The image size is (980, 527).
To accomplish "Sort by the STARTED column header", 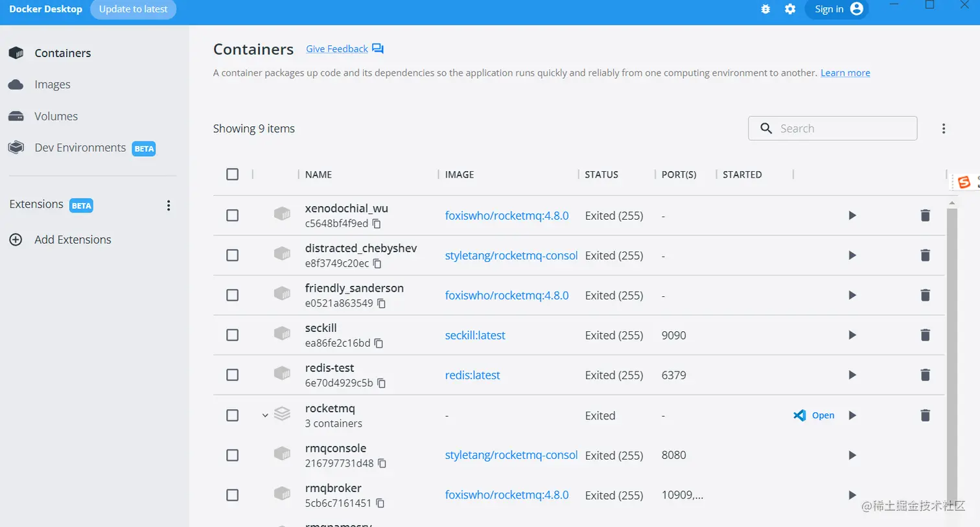I will [742, 174].
